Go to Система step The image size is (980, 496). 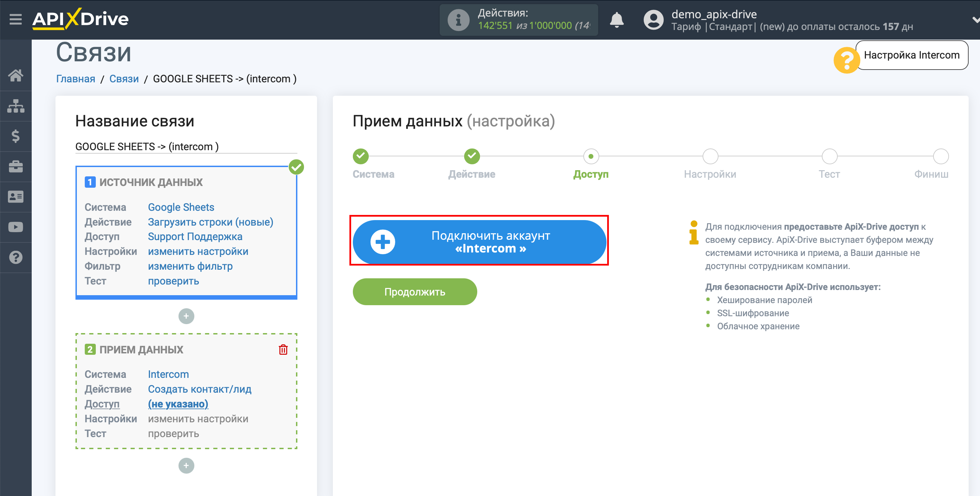[360, 156]
